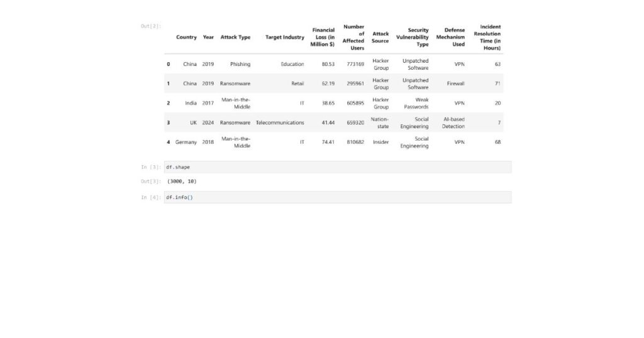Click the Weak Passwords cell
Screen dimensions: 644x338
416,103
